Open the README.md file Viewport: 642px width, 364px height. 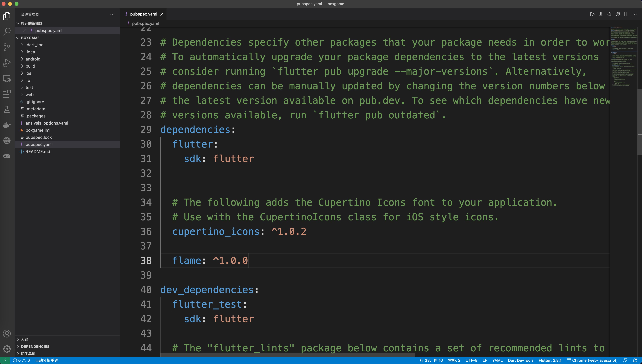point(38,151)
